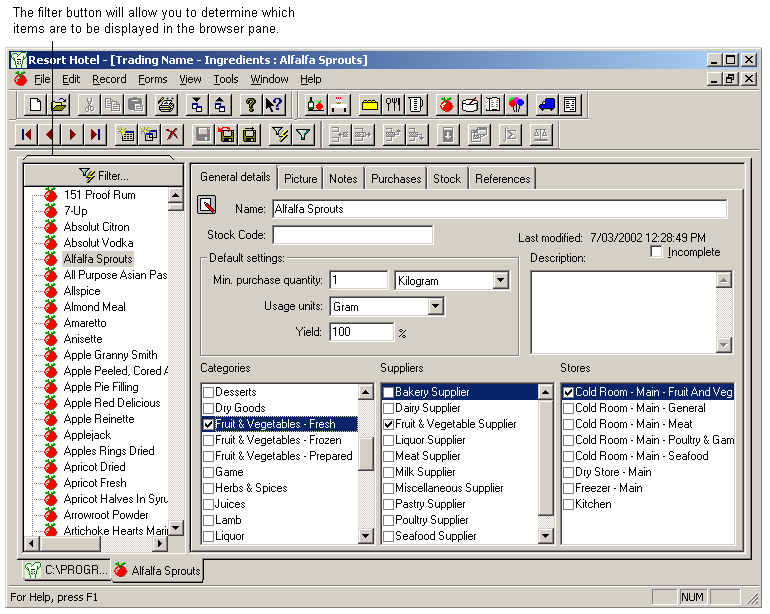The image size is (770, 614).
Task: Click the edit name icon beside Name field
Action: (x=207, y=205)
